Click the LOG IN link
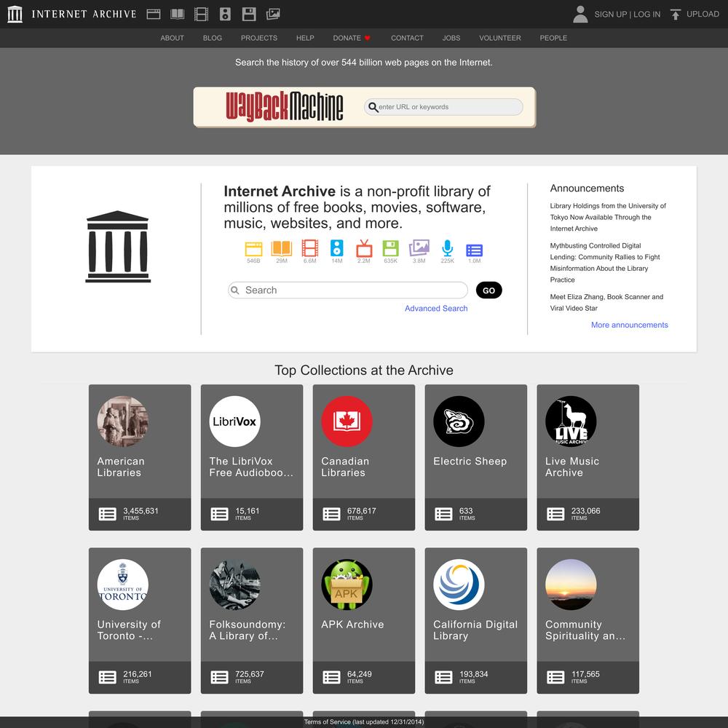The width and height of the screenshot is (728, 728). [x=646, y=15]
